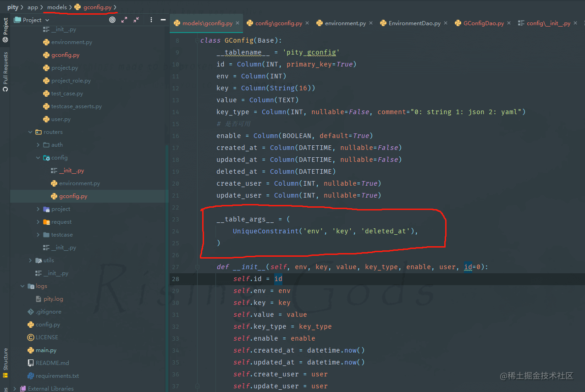Viewport: 585px width, 392px height.
Task: Expand the auth folder
Action: [38, 145]
